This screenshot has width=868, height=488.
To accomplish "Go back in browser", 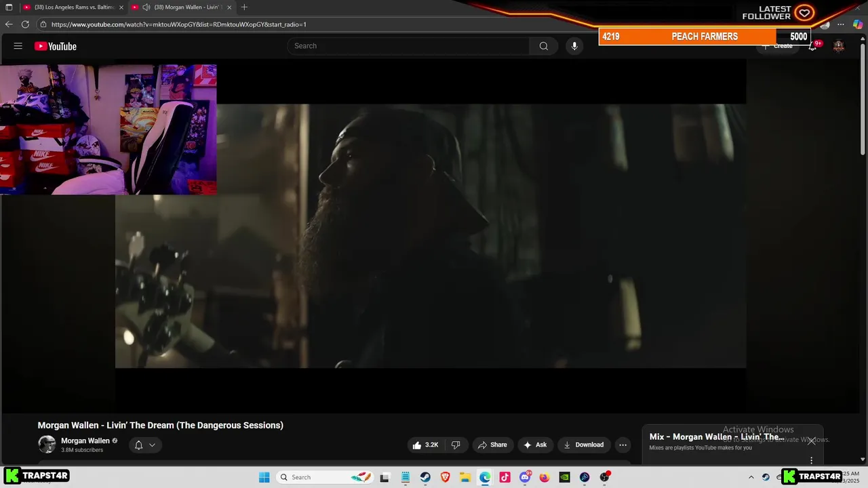I will pos(9,24).
